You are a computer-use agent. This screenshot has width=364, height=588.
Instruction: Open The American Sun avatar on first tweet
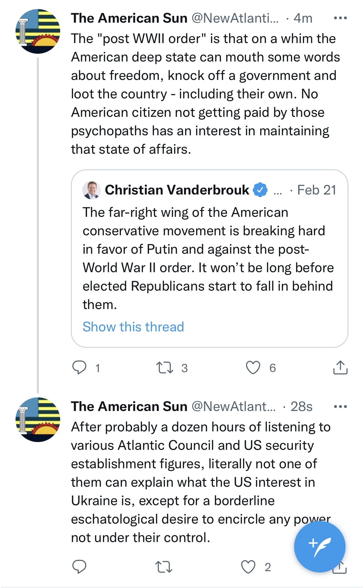(x=38, y=31)
